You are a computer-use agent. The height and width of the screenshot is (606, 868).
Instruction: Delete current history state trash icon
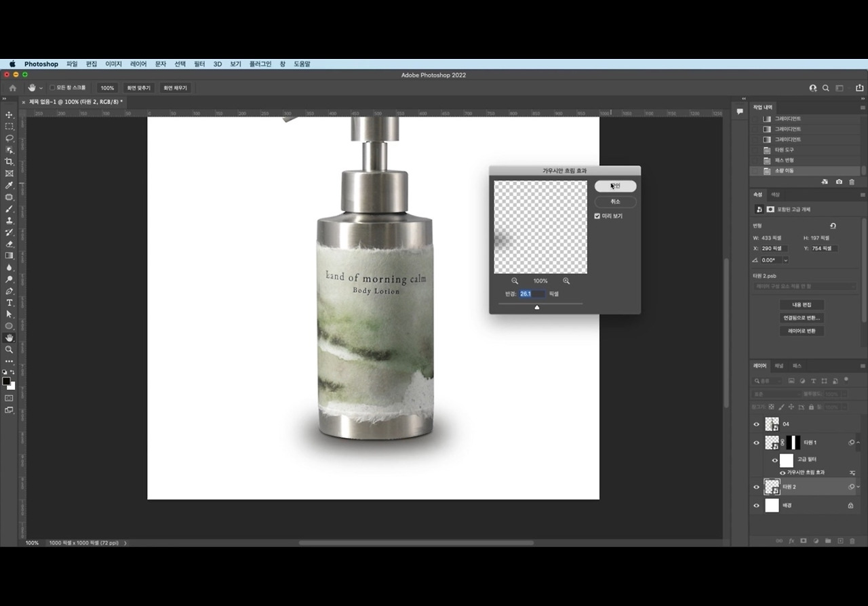tap(852, 182)
